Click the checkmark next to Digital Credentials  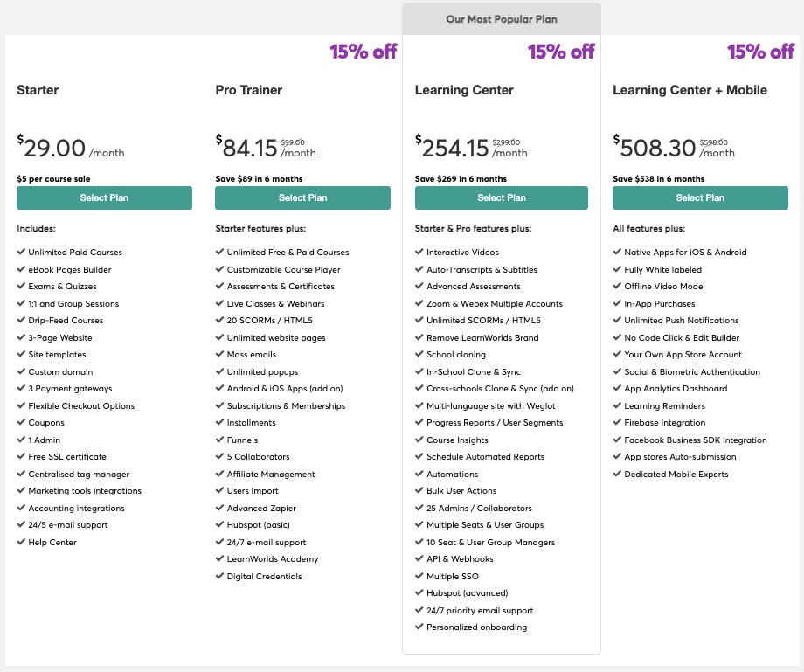tap(219, 577)
